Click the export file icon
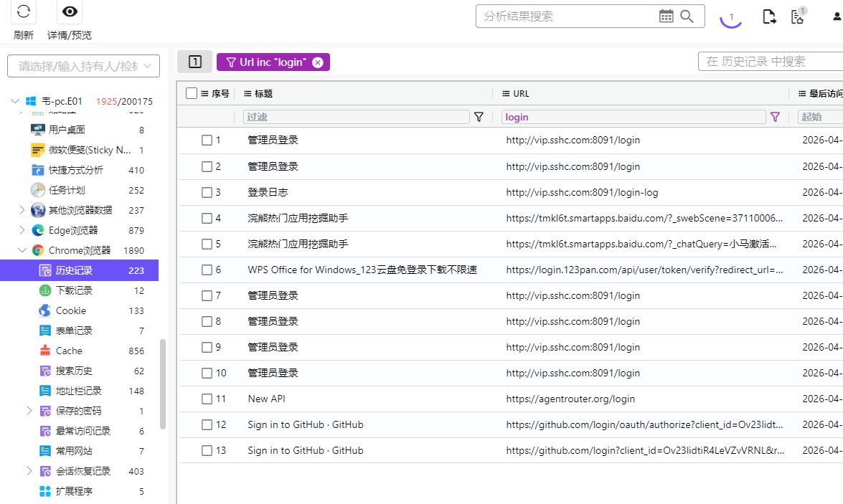 (769, 16)
